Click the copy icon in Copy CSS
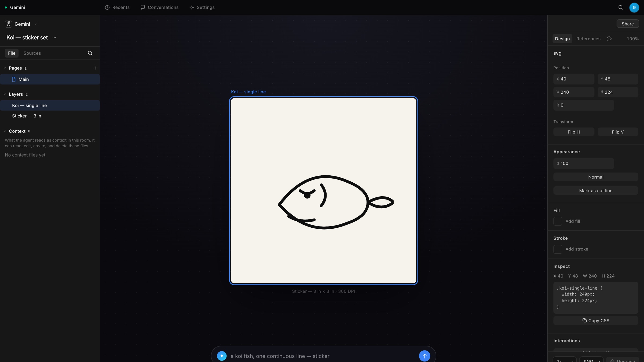Viewport: 644px width, 362px height. pyautogui.click(x=584, y=320)
